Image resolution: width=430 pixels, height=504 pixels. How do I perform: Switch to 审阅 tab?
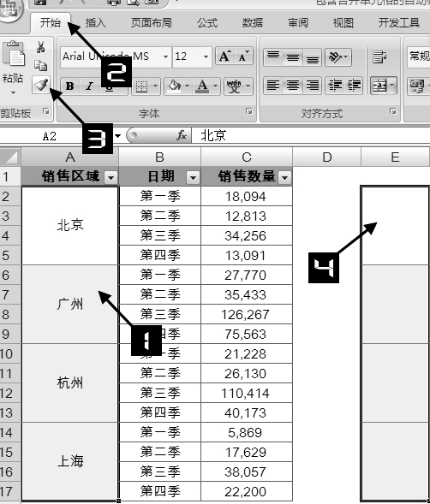(298, 23)
